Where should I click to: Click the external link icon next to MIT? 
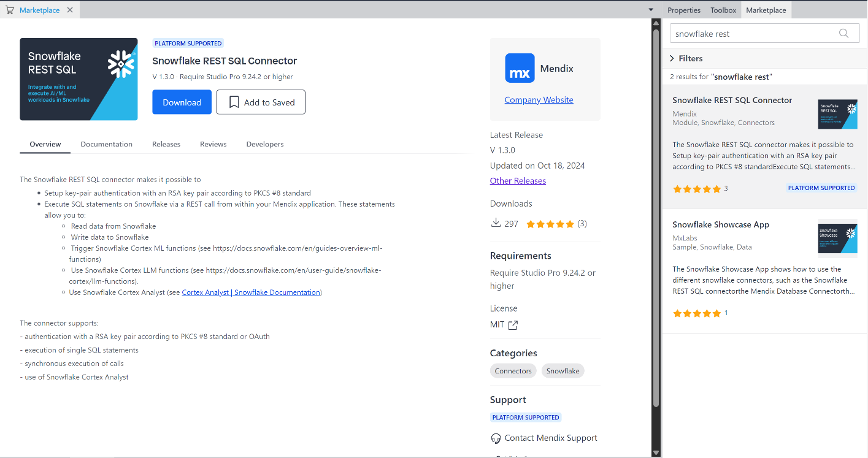(x=513, y=325)
